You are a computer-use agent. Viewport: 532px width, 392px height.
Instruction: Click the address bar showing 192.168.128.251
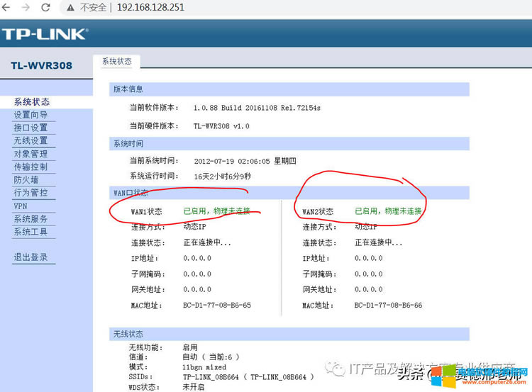pos(150,7)
